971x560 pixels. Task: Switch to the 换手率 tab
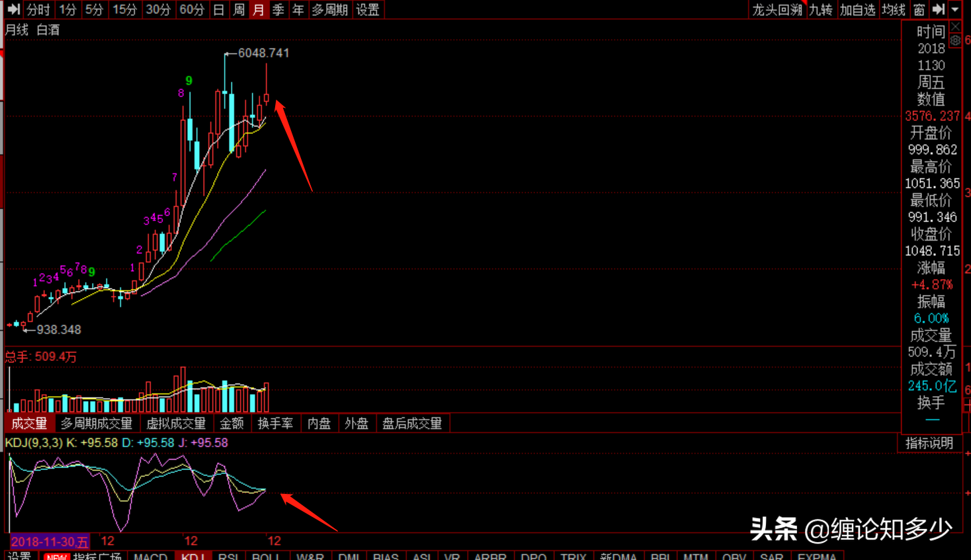pos(275,423)
